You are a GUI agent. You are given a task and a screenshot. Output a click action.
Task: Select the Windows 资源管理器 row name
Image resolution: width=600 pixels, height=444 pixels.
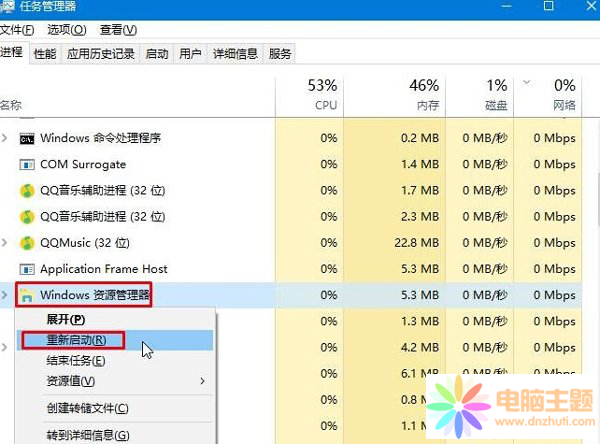pyautogui.click(x=95, y=295)
